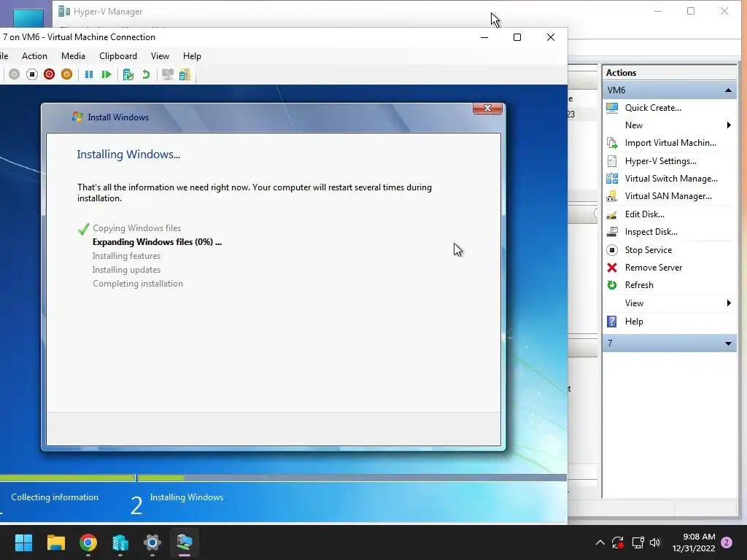This screenshot has height=560, width=747.
Task: Open the Action menu in VM Connection
Action: point(34,56)
